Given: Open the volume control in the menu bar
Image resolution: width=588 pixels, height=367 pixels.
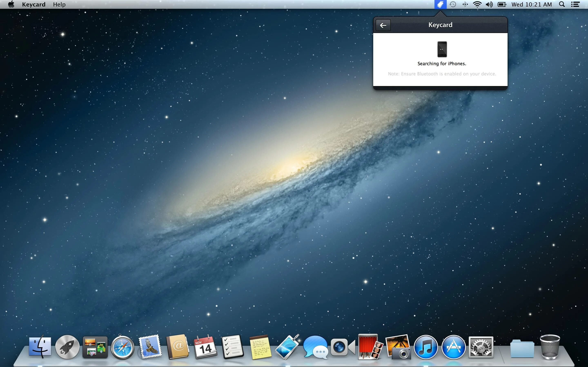Looking at the screenshot, I should coord(489,4).
